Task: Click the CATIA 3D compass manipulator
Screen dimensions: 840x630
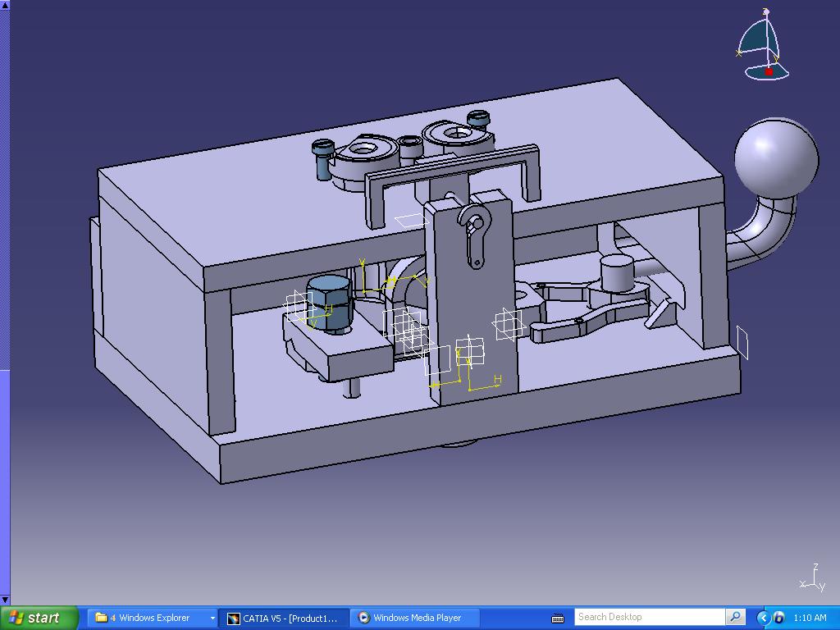Action: coord(764,44)
